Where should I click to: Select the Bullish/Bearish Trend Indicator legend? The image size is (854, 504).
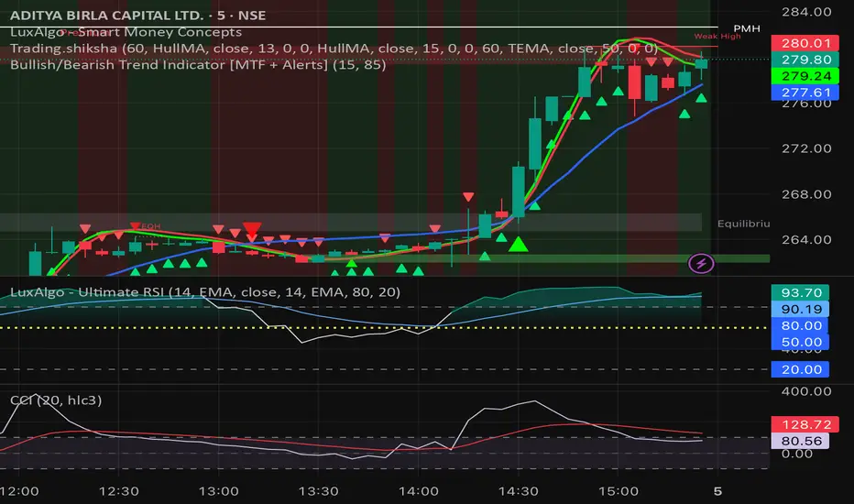coord(198,65)
